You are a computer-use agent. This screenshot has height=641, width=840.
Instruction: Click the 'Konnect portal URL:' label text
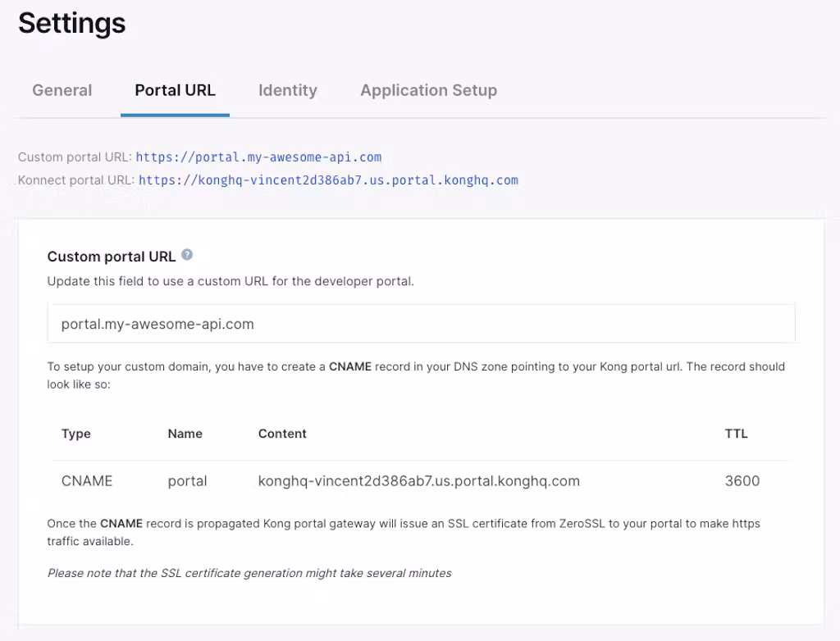coord(76,180)
